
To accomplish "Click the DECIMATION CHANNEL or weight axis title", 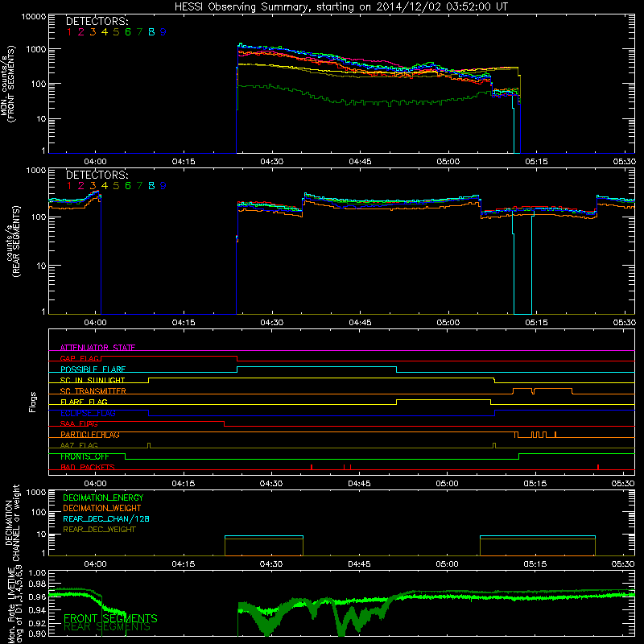I will tap(12, 522).
